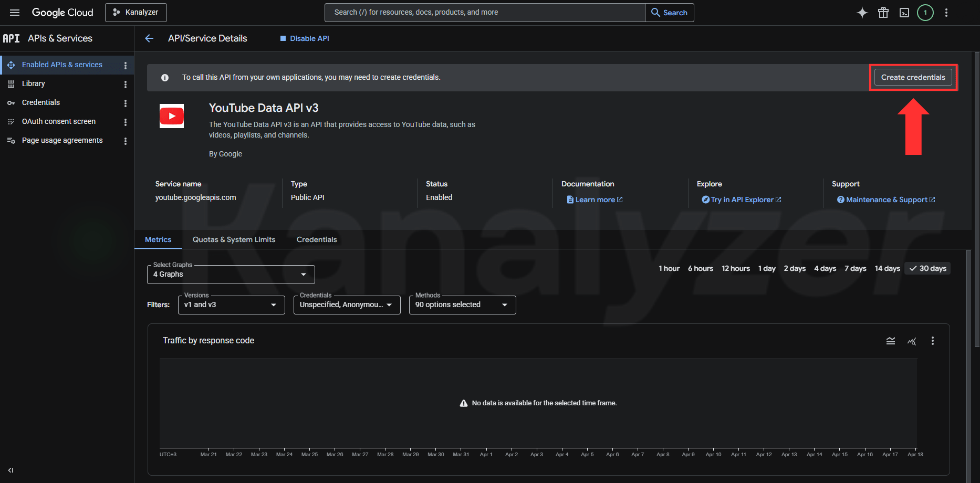980x483 pixels.
Task: Click the page vertical scrollbar
Action: (x=977, y=199)
